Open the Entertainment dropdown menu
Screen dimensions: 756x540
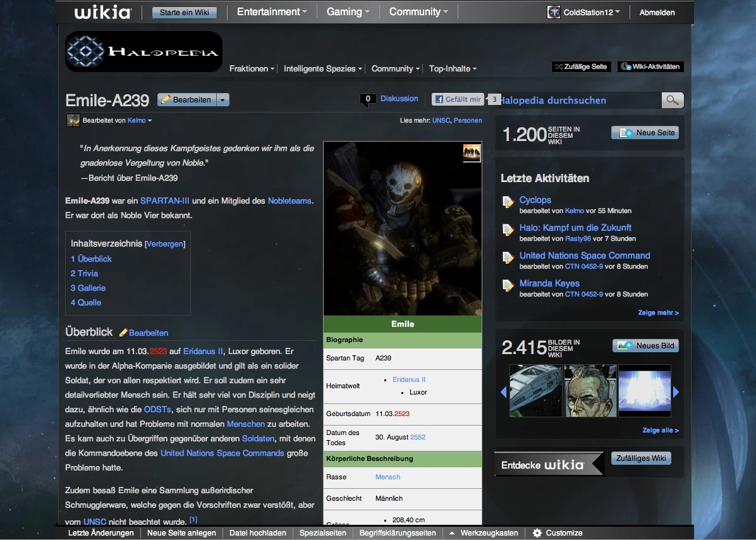pyautogui.click(x=272, y=12)
